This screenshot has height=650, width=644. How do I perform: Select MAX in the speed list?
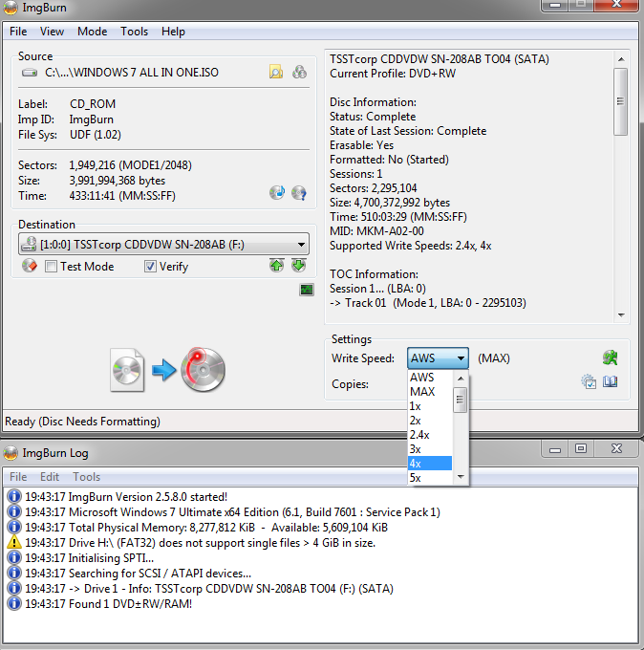[x=430, y=392]
